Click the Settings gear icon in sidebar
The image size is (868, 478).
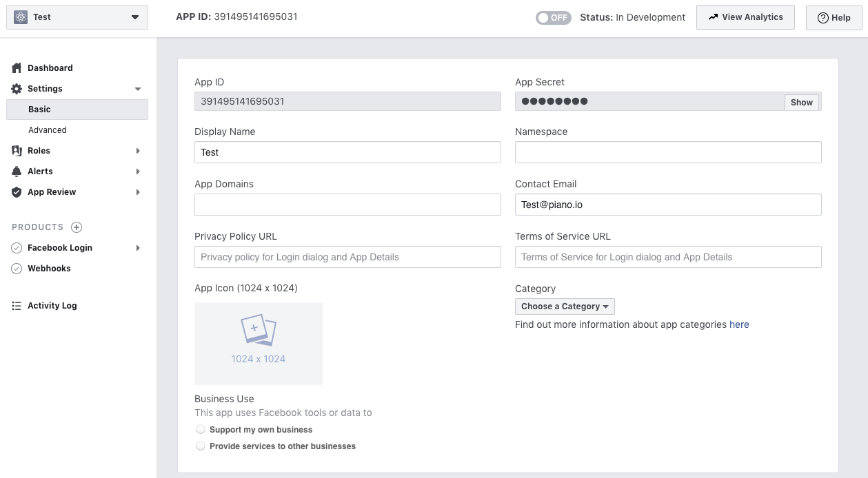(17, 89)
